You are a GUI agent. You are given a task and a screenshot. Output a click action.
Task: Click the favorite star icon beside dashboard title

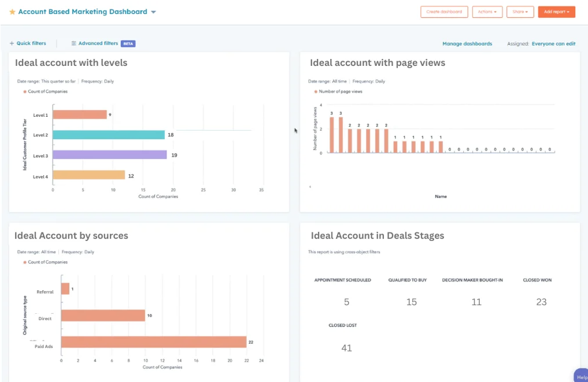pyautogui.click(x=12, y=12)
